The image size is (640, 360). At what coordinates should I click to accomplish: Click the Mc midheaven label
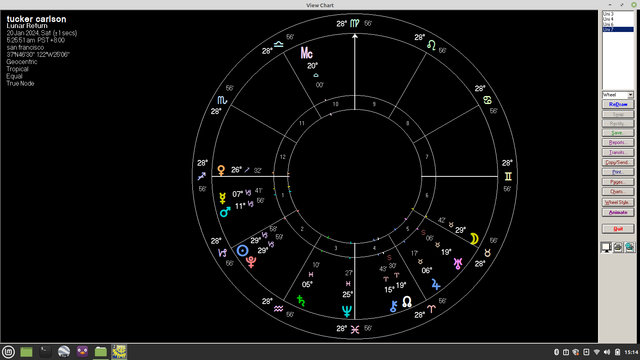coord(307,53)
